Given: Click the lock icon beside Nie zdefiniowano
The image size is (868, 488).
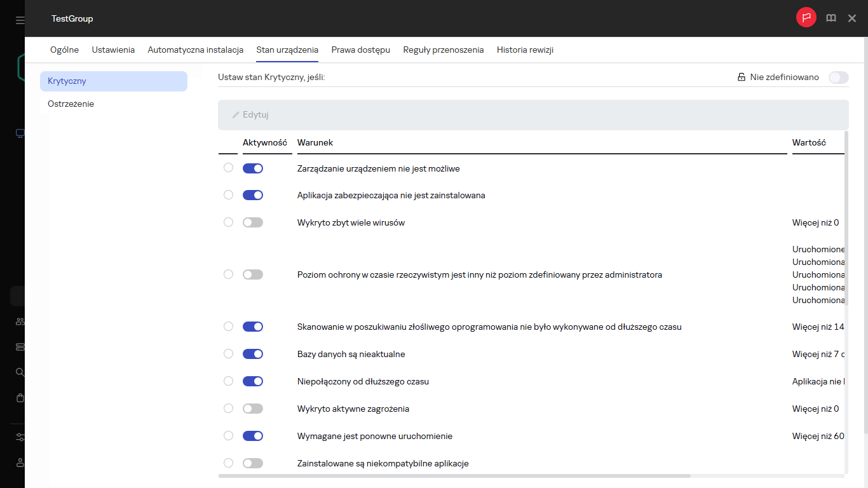Looking at the screenshot, I should (741, 78).
